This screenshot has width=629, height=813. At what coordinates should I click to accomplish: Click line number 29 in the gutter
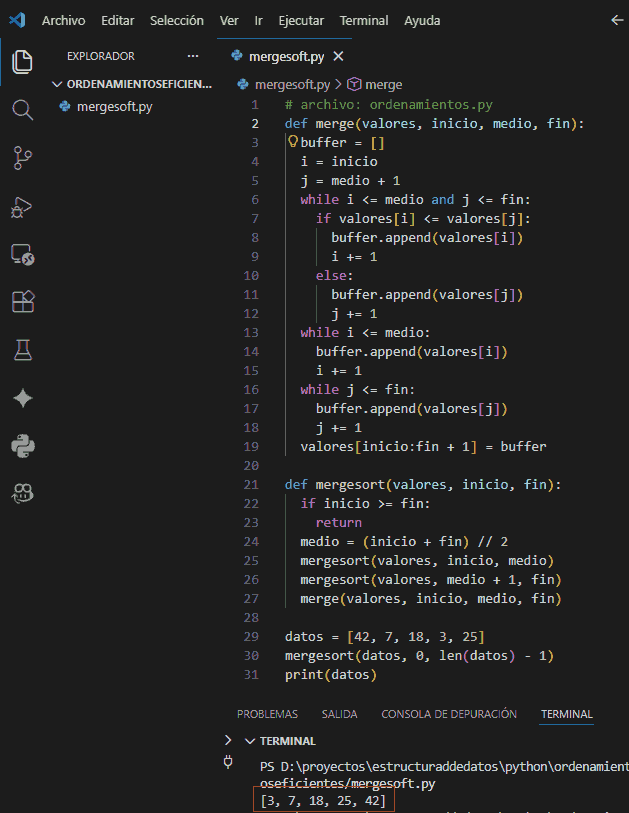click(x=251, y=636)
